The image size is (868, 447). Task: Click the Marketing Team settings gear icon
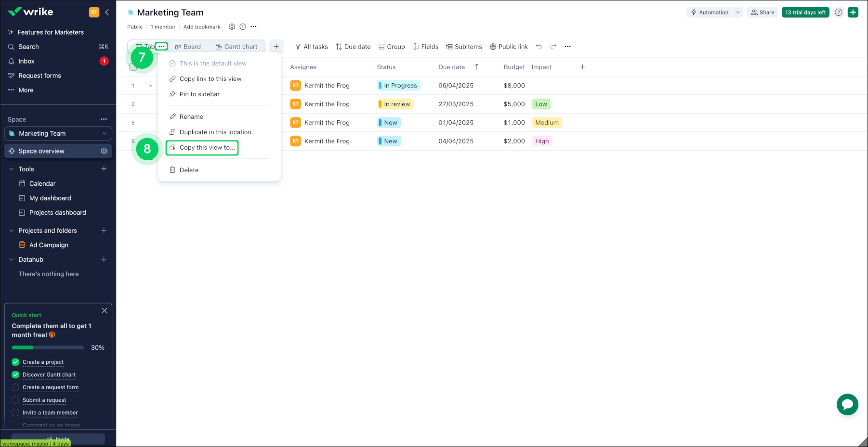[x=232, y=27]
